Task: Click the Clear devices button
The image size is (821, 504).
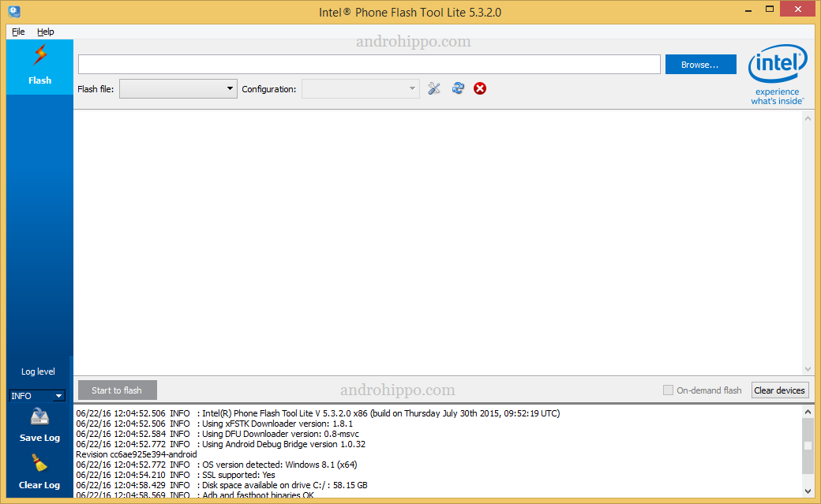Action: [x=780, y=390]
